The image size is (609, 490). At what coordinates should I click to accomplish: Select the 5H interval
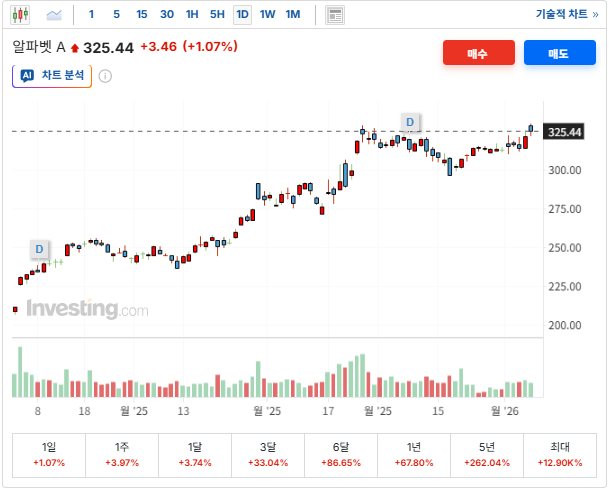tap(217, 15)
